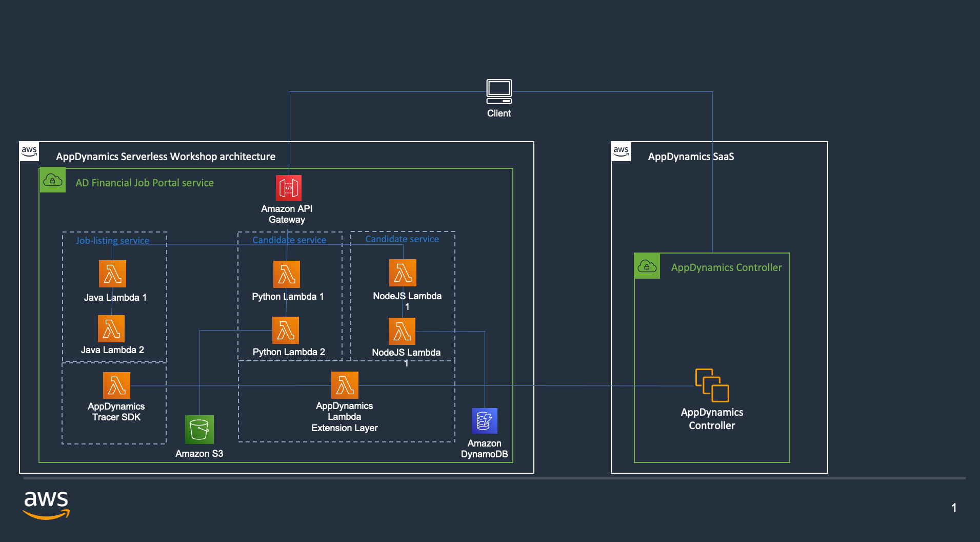Select the AppDynamics Lambda Extension Layer icon
This screenshot has width=980, height=542.
tap(345, 385)
